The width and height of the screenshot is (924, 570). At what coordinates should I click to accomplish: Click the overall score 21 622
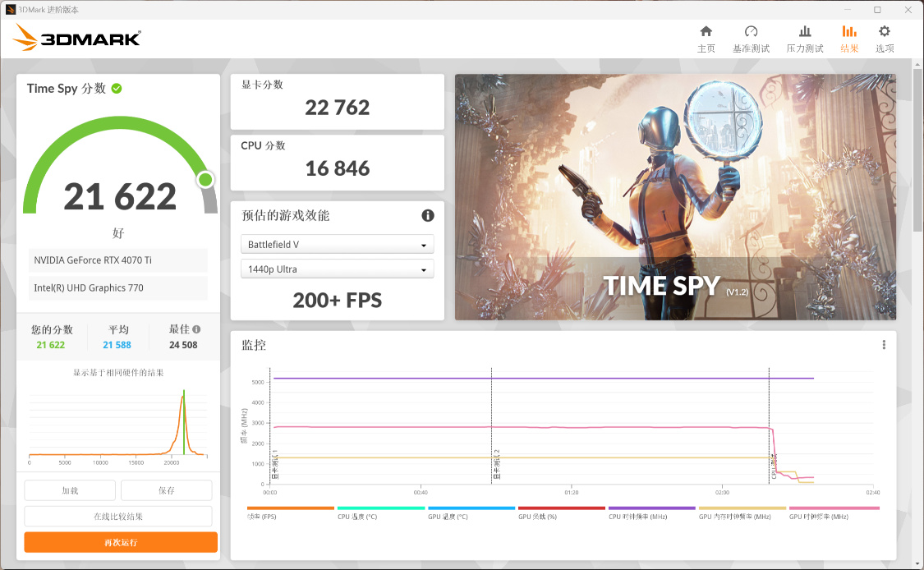(x=120, y=196)
